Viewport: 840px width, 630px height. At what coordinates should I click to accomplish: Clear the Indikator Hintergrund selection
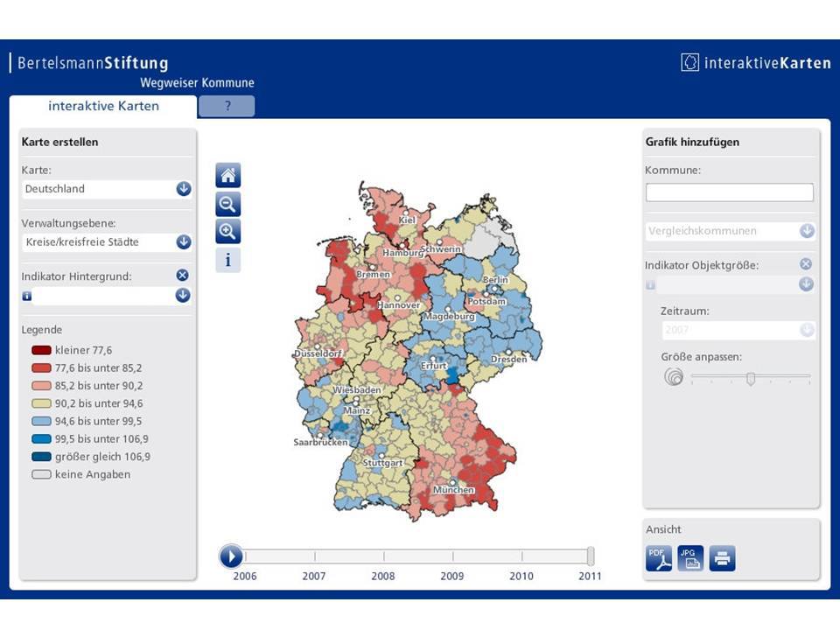coord(183,276)
